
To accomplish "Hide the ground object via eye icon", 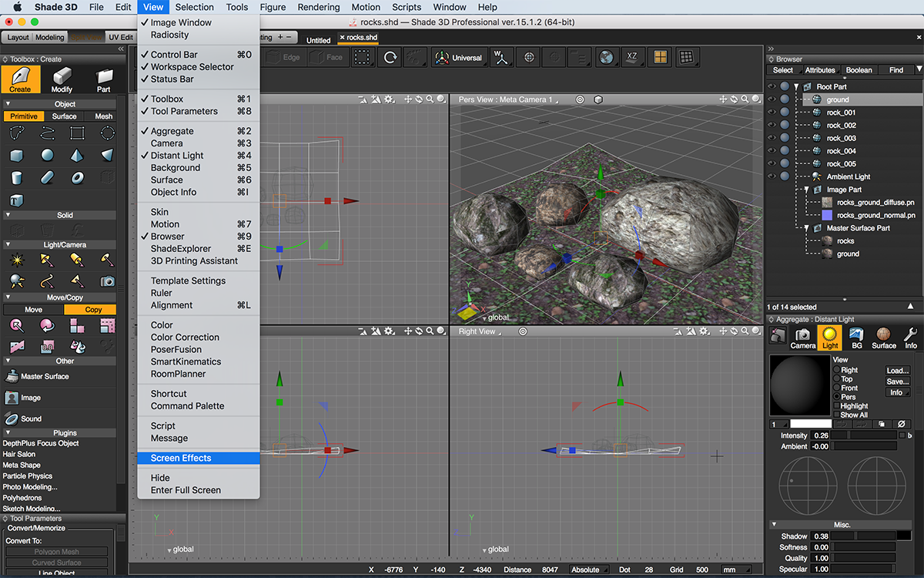I will [x=772, y=99].
